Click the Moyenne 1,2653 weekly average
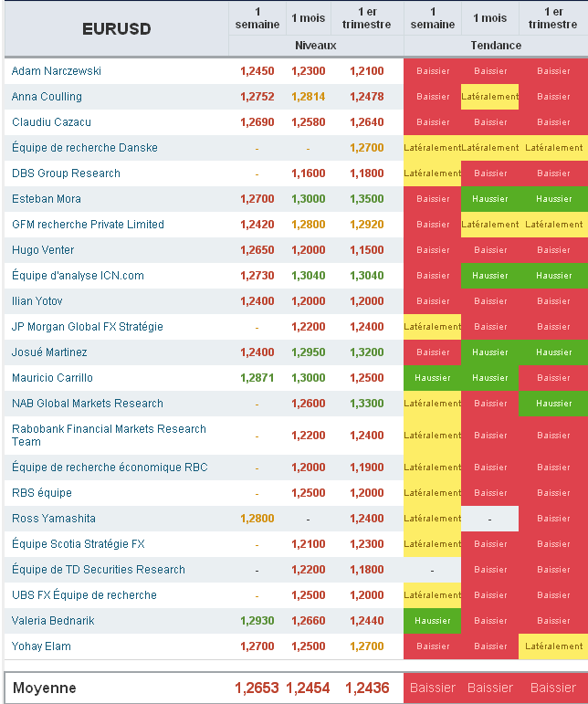The image size is (588, 704). [257, 688]
